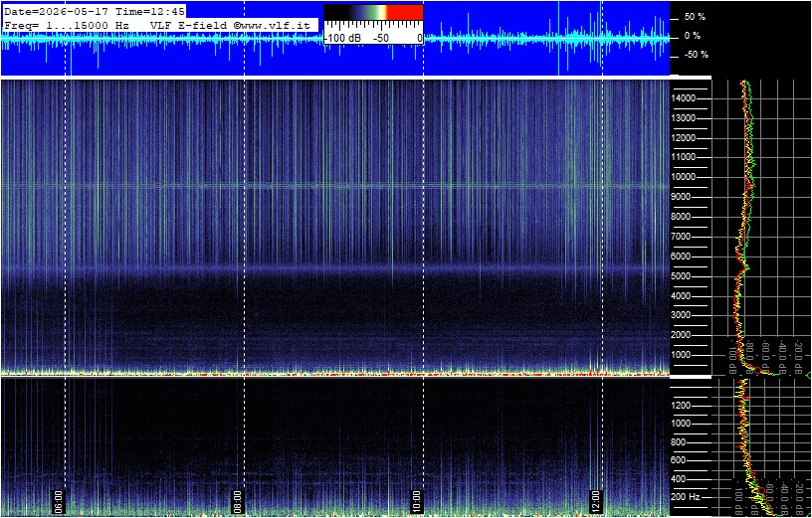Click the 0 % amplitude axis label
Viewport: 812px width, 518px height.
point(693,36)
